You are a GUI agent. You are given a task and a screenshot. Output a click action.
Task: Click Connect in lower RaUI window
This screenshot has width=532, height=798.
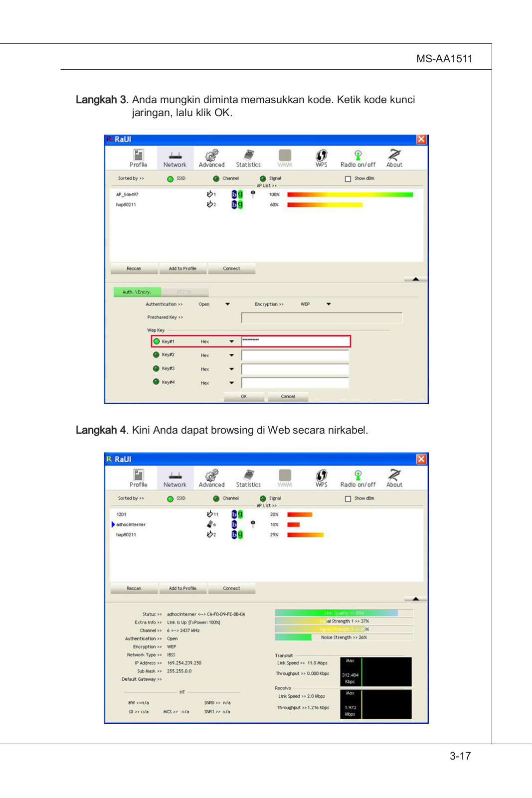[231, 589]
